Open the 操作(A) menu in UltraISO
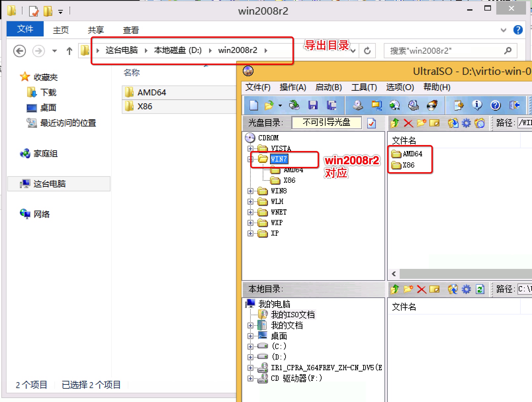 coord(293,87)
